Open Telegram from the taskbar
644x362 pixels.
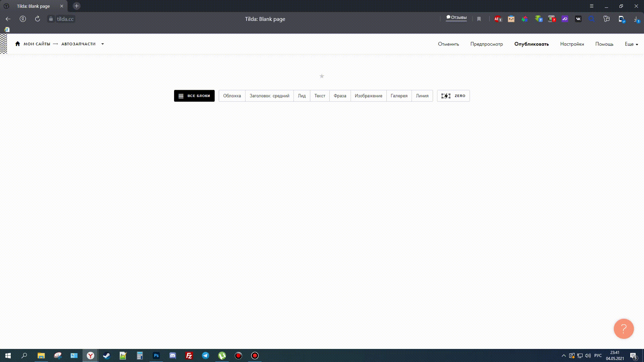(x=206, y=356)
